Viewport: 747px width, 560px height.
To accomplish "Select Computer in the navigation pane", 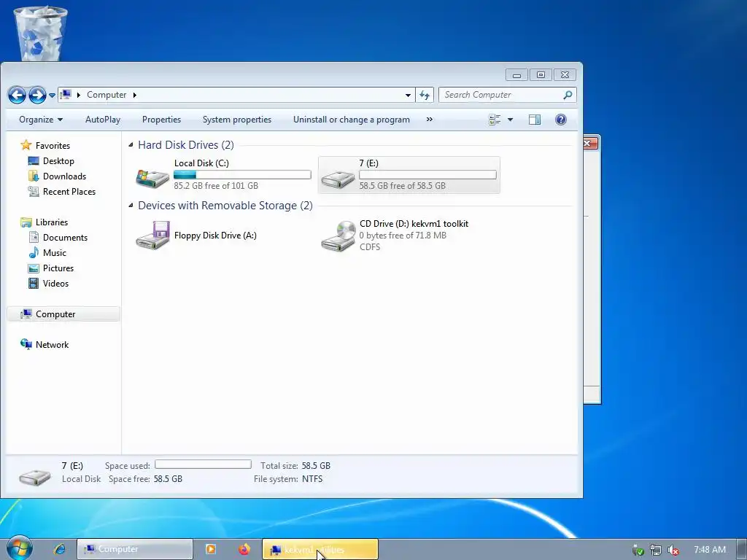I will pyautogui.click(x=63, y=314).
